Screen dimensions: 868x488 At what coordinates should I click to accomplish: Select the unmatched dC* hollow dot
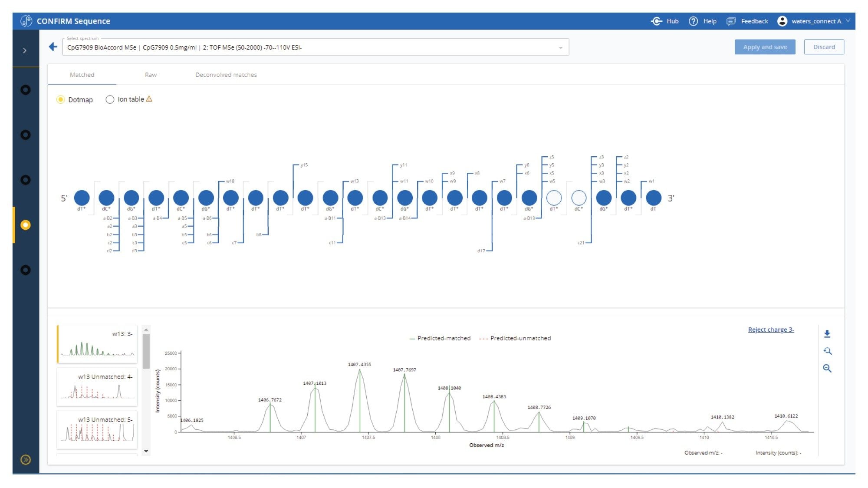tap(579, 198)
